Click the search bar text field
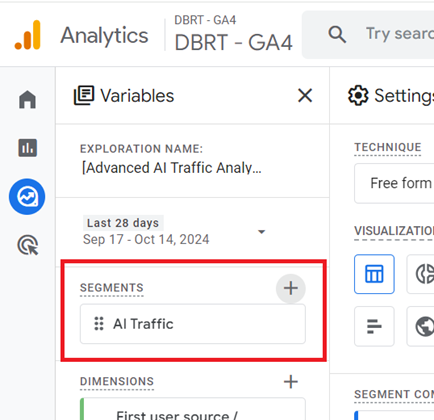Screen dimensions: 434x420 tap(400, 34)
